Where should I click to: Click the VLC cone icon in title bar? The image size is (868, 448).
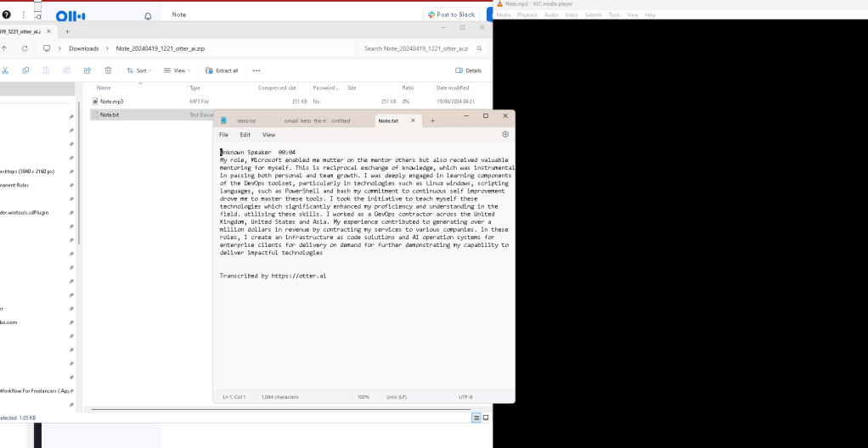(x=500, y=4)
